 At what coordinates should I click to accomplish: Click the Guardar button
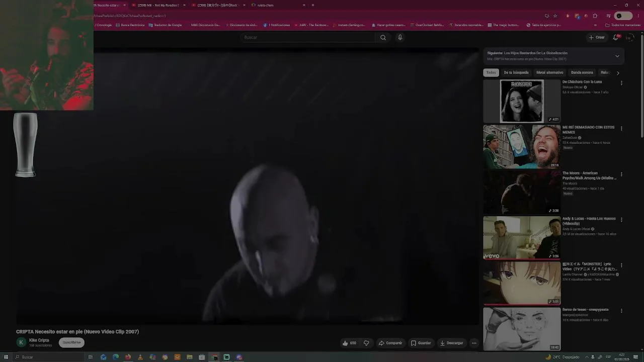tap(421, 343)
